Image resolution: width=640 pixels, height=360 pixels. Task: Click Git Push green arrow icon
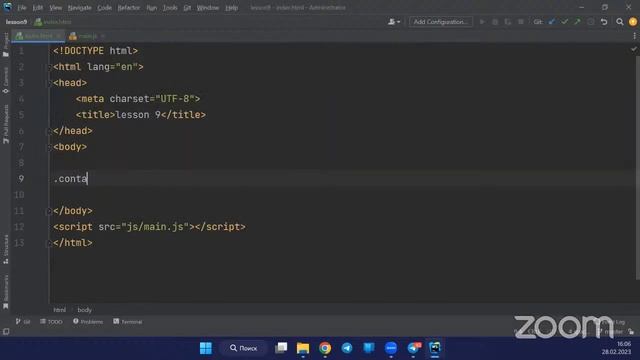[577, 22]
